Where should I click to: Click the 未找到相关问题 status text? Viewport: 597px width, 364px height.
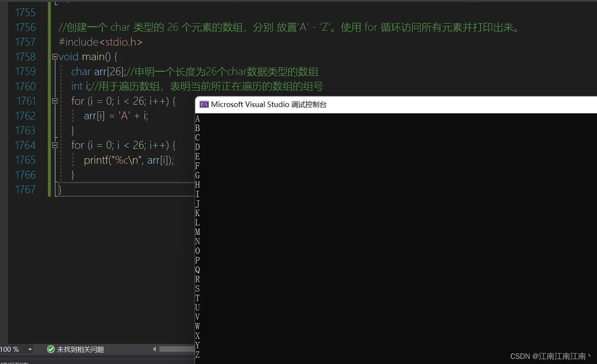pyautogui.click(x=81, y=350)
